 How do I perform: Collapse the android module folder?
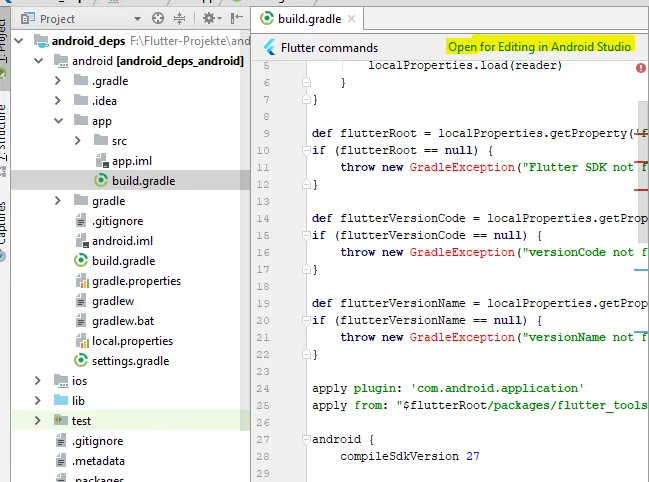click(38, 61)
